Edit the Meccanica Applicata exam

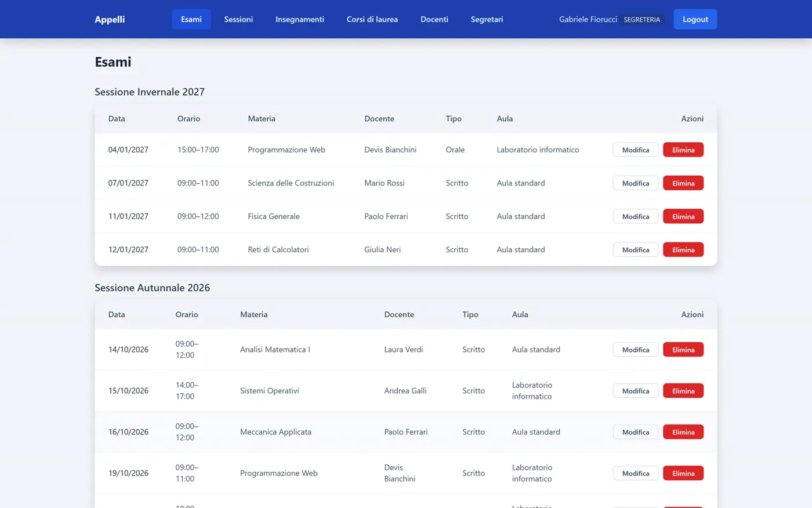pos(636,432)
